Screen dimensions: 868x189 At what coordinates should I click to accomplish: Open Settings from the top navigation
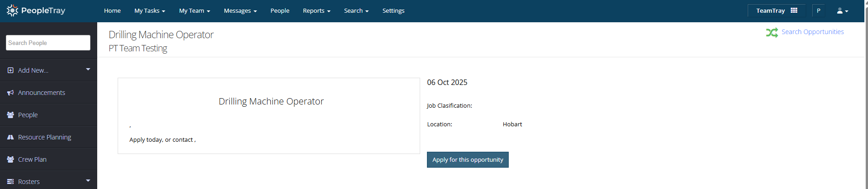coord(393,11)
